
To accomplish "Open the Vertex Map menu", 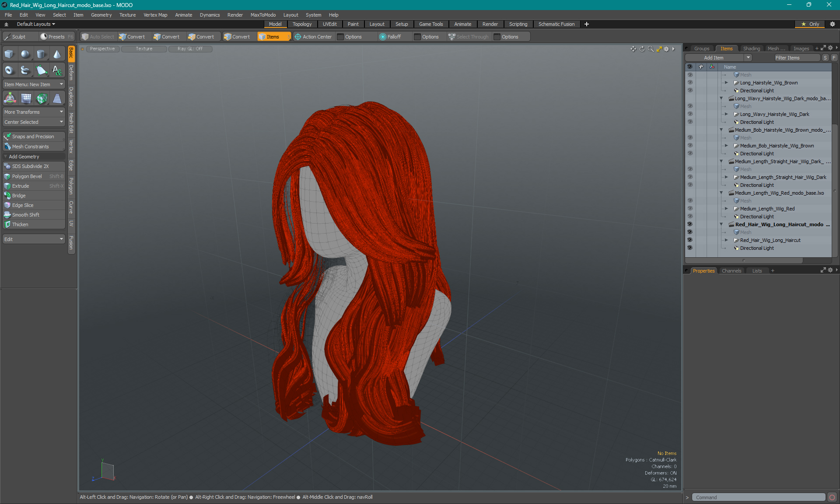I will point(155,15).
